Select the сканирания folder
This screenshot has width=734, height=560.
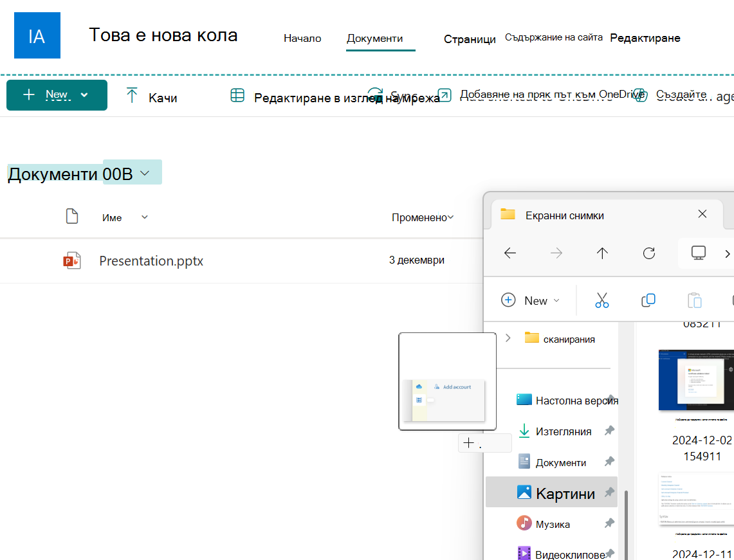tap(560, 339)
